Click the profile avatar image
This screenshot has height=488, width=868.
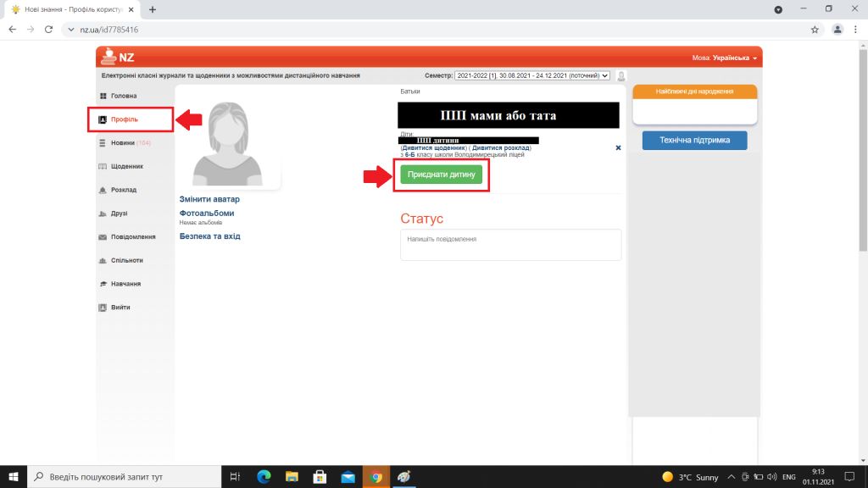[227, 142]
